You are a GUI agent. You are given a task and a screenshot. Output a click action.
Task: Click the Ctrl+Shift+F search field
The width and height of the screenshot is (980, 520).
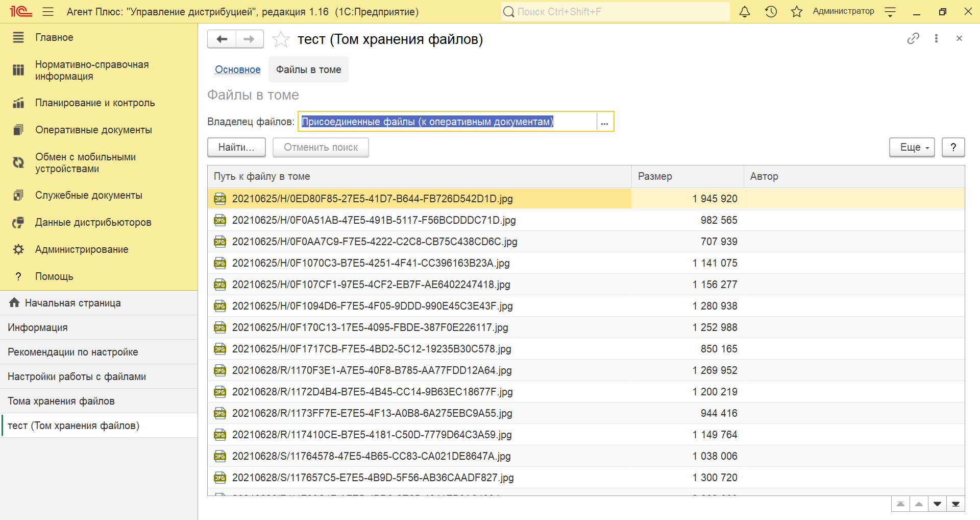tap(615, 11)
